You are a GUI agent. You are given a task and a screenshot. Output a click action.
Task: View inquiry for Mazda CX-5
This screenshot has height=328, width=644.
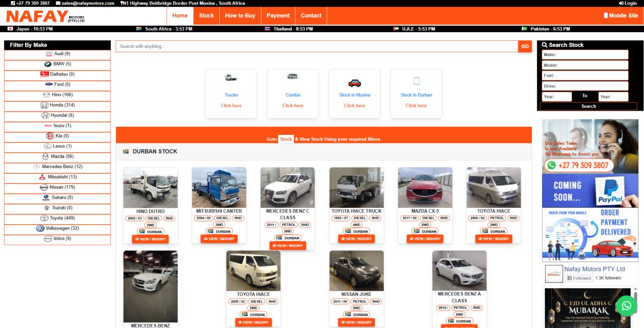pos(425,239)
